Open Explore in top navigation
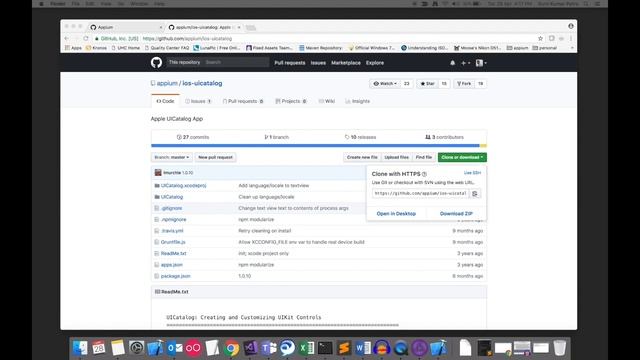Viewport: 640px width, 360px height. [375, 63]
